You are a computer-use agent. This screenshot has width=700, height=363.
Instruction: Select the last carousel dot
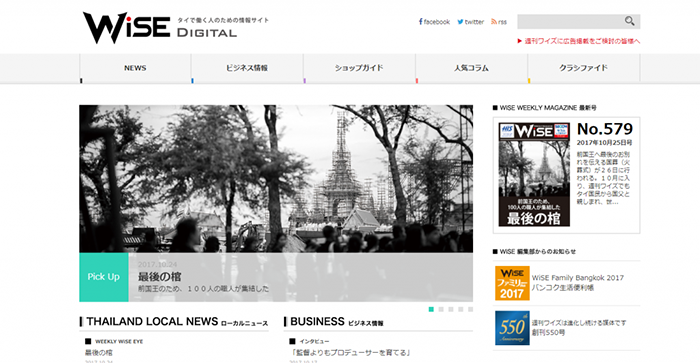tap(470, 309)
